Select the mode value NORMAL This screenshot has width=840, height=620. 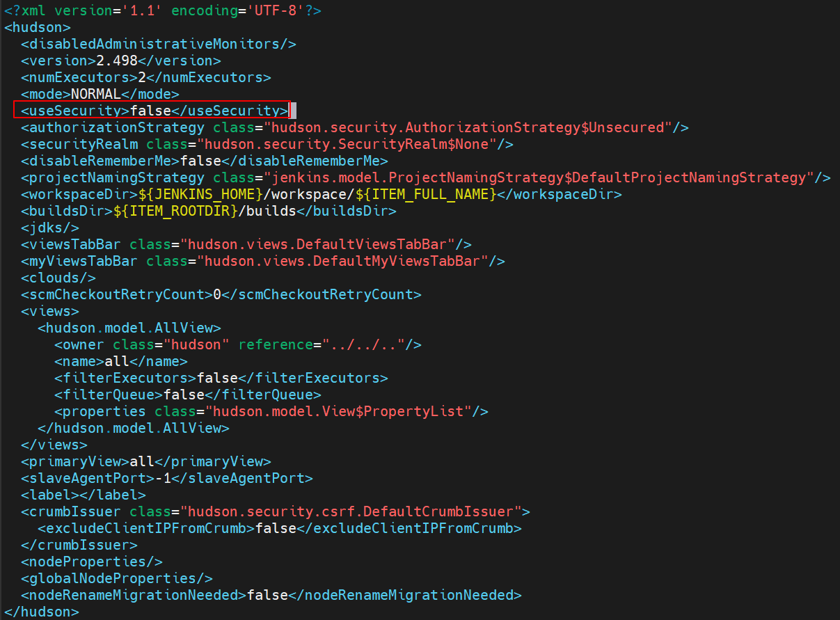[96, 94]
